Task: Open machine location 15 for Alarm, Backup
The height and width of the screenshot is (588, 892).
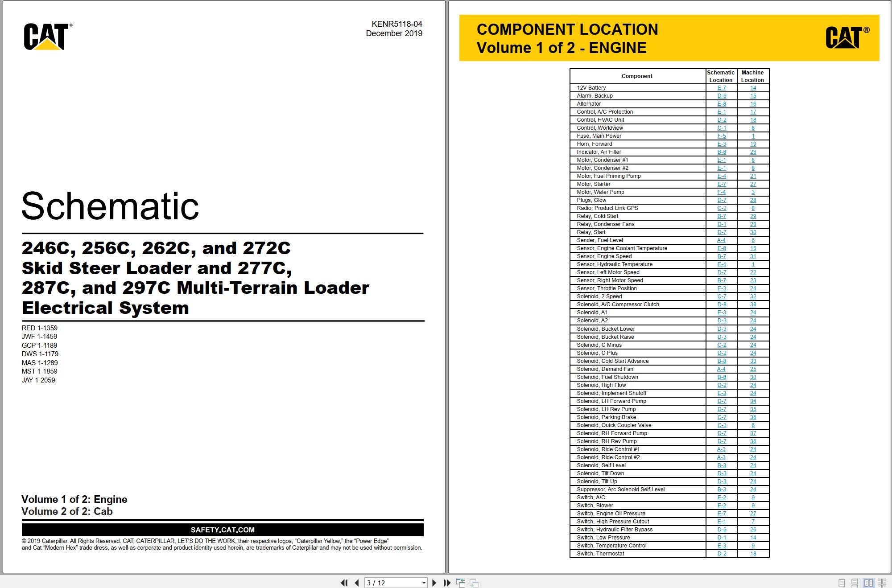Action: tap(753, 96)
